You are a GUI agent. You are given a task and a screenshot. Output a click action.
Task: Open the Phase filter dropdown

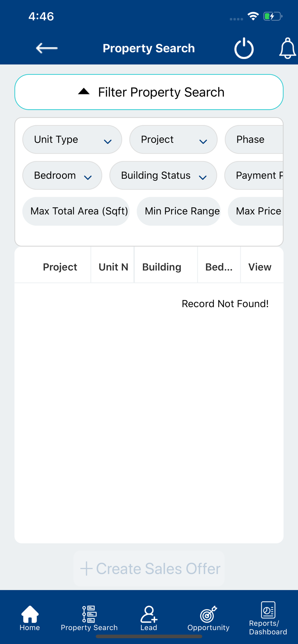[254, 139]
